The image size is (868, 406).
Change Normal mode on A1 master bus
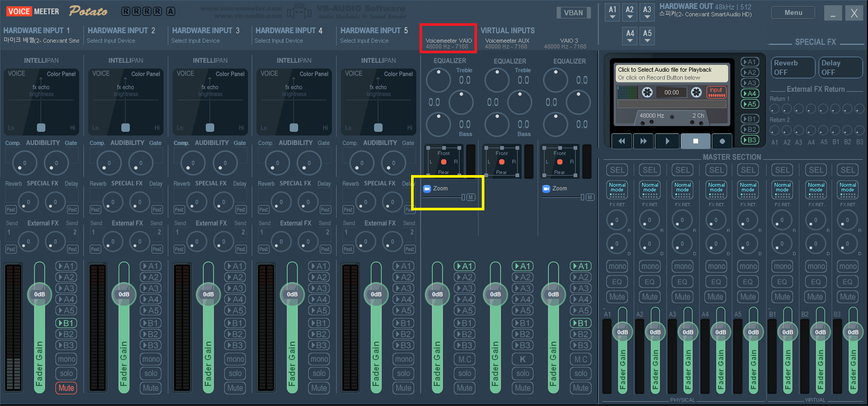coord(617,190)
